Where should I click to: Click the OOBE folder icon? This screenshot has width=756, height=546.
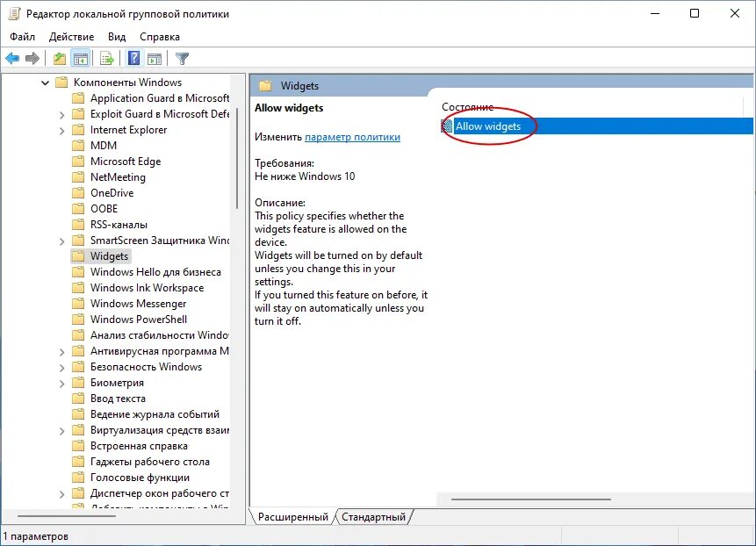click(x=78, y=209)
